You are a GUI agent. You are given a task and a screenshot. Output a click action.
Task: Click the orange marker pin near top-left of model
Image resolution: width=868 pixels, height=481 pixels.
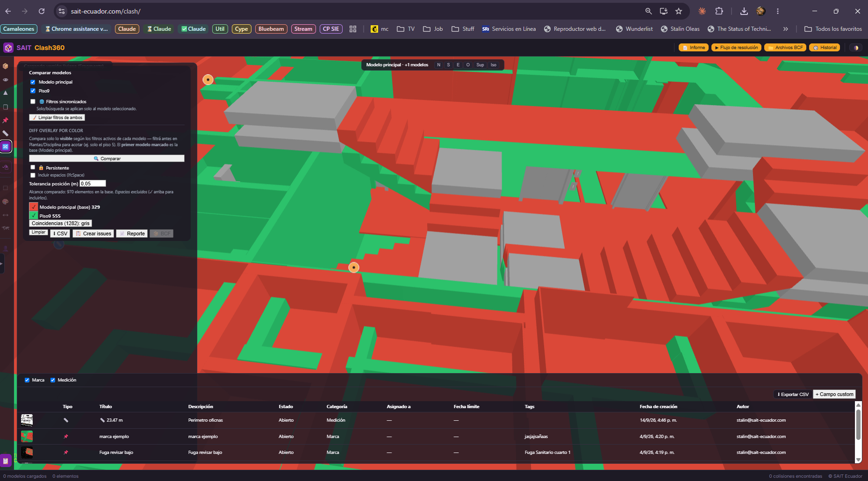click(x=208, y=80)
